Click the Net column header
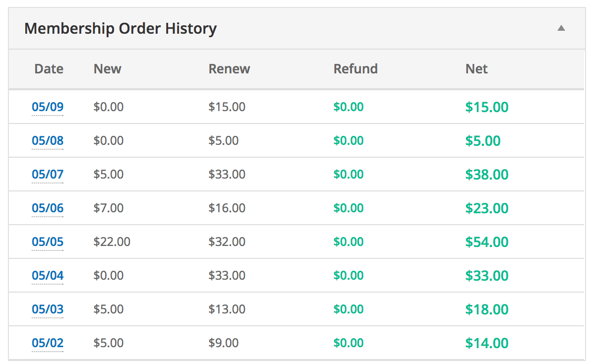Viewport: 594px width, 364px height. pos(476,69)
